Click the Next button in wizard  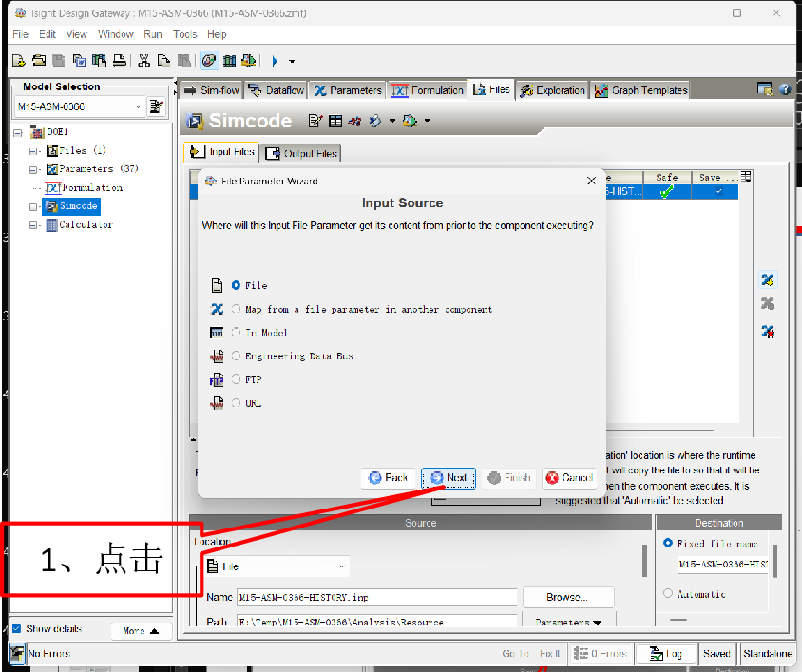click(448, 478)
